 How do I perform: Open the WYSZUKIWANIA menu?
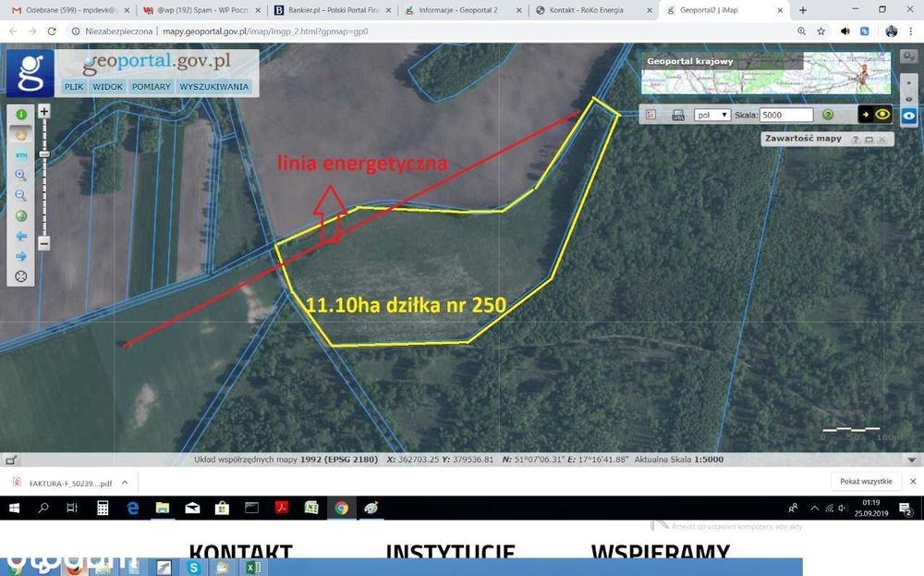tap(214, 87)
